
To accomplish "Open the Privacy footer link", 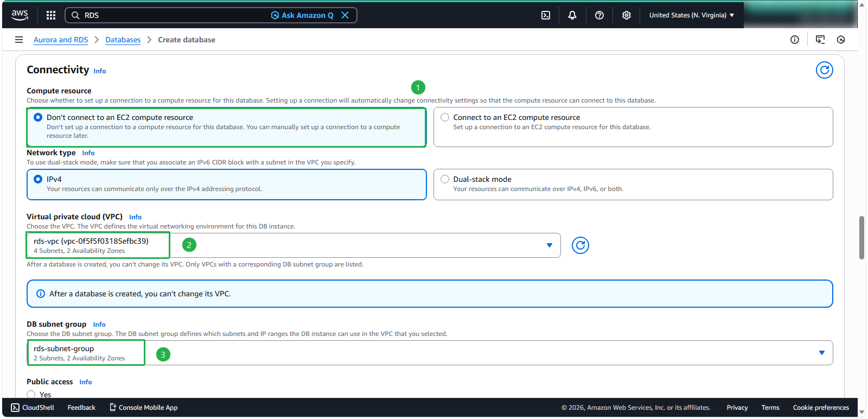I will (x=737, y=408).
